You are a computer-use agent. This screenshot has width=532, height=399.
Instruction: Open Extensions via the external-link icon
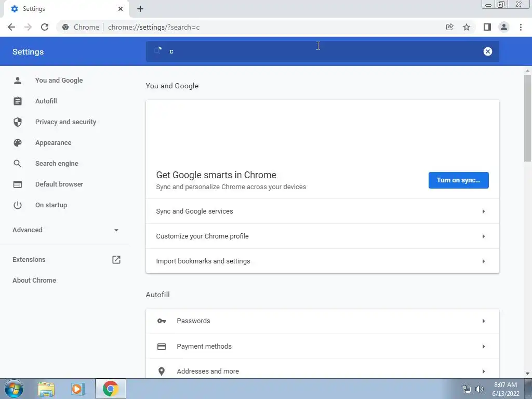point(116,260)
